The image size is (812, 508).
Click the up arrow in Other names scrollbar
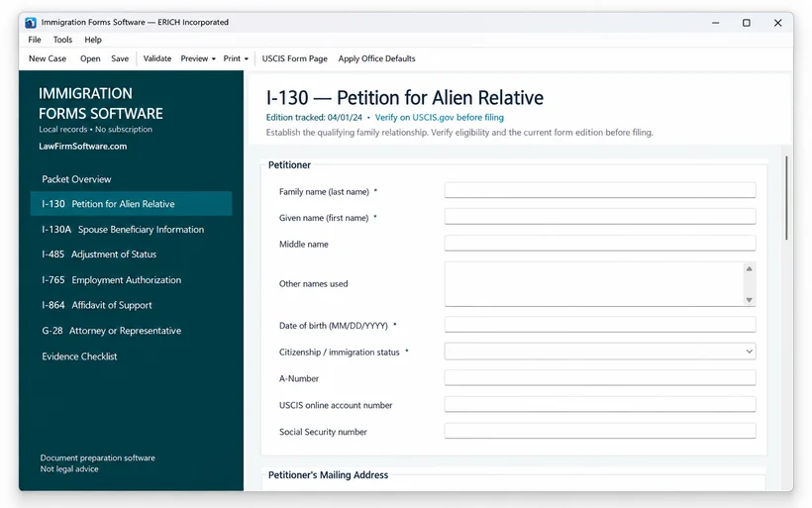749,268
